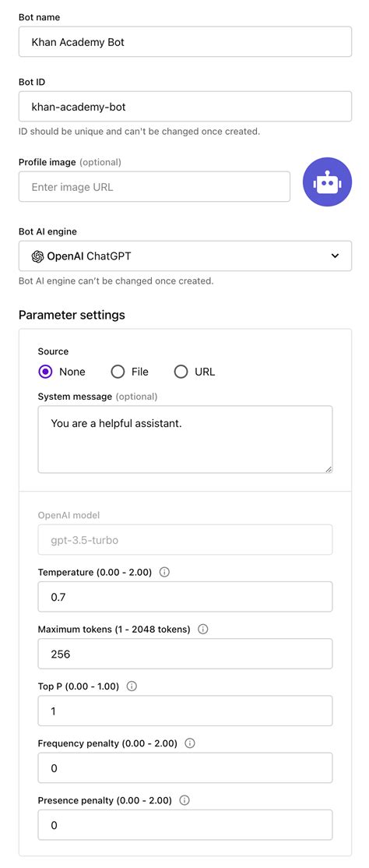Select the None source radio button
Image resolution: width=369 pixels, height=868 pixels.
(x=45, y=372)
